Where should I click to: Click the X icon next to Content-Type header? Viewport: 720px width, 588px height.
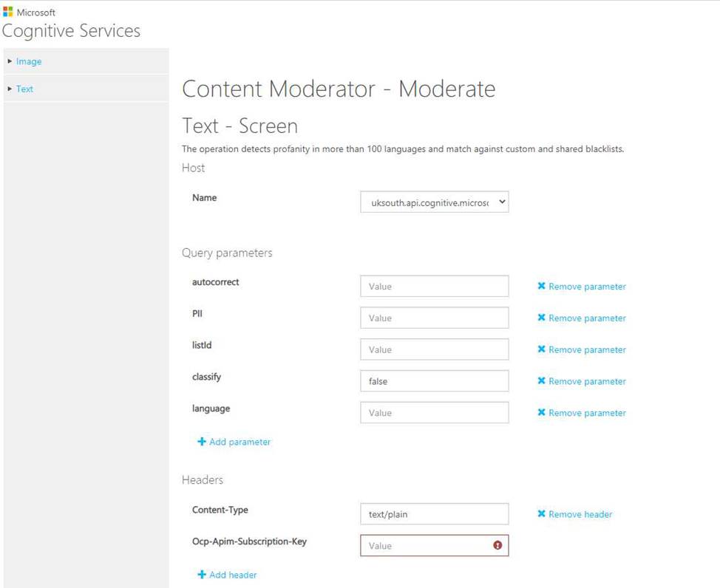tap(541, 514)
